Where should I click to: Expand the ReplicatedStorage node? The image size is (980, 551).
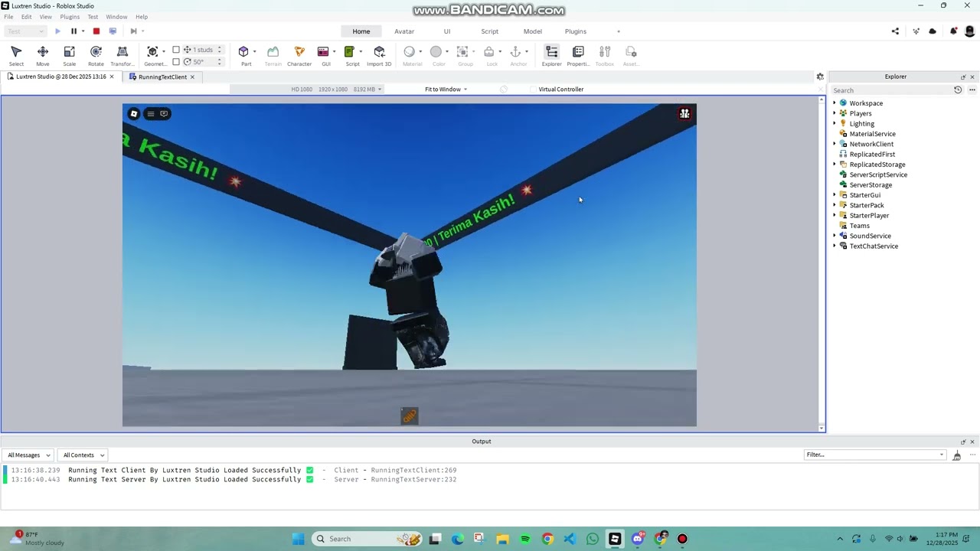point(835,165)
